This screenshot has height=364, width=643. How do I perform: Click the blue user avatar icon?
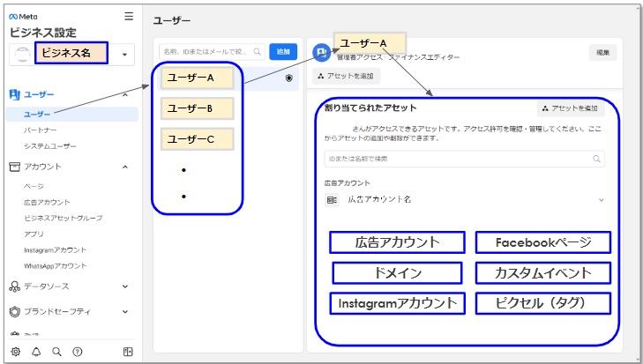322,52
